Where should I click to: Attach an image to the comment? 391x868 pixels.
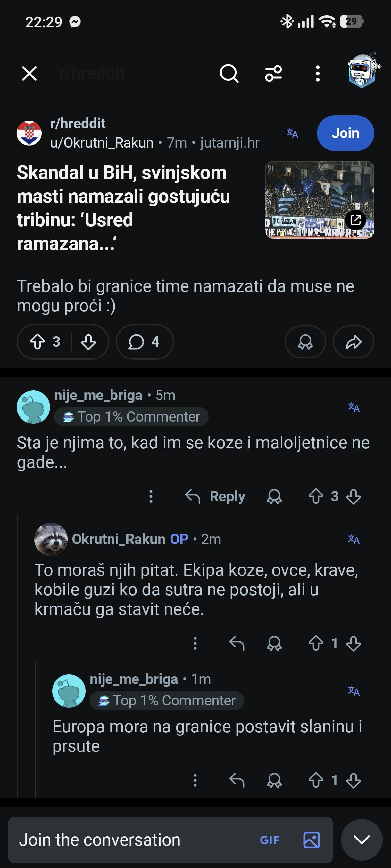tap(312, 840)
